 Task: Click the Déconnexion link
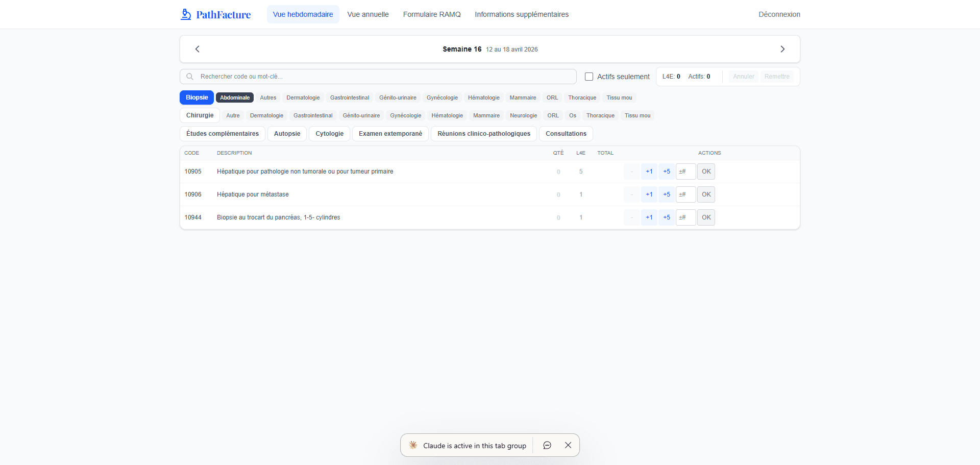point(779,14)
